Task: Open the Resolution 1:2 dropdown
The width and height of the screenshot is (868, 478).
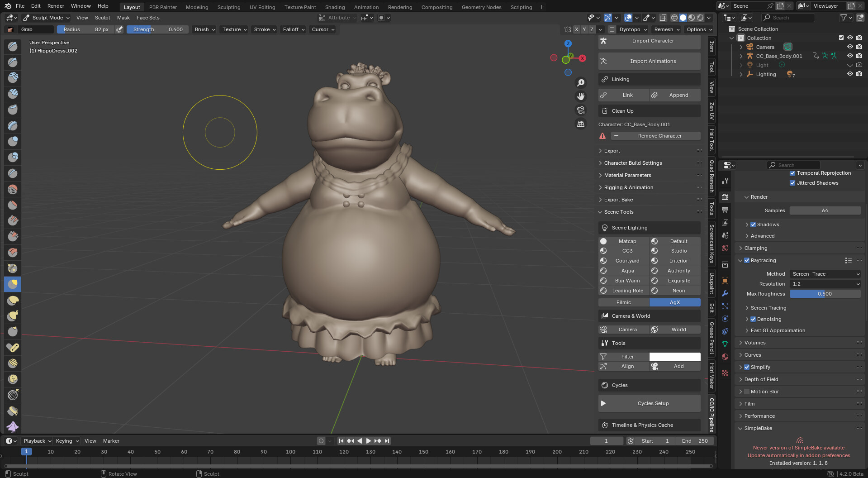Action: 825,284
